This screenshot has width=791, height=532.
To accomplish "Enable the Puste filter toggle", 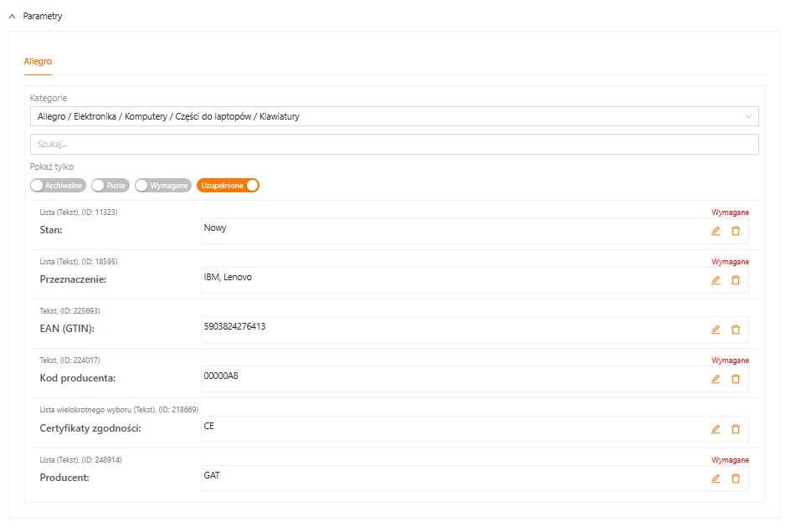I will [110, 186].
